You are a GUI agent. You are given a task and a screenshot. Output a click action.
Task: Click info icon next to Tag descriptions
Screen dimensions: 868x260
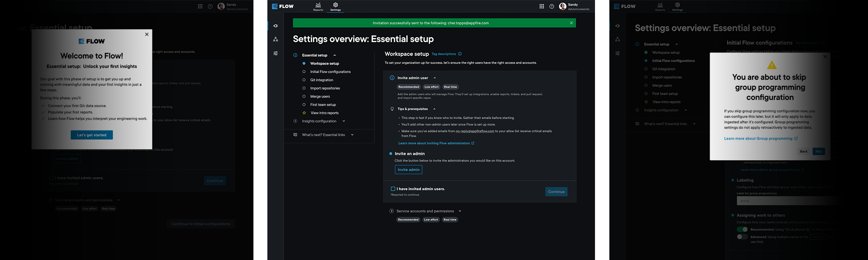tap(460, 54)
